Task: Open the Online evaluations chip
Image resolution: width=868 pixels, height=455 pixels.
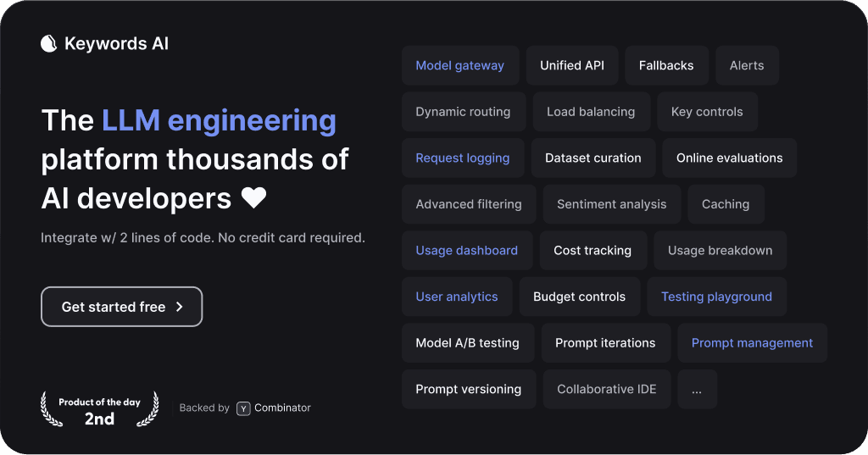Action: (730, 158)
